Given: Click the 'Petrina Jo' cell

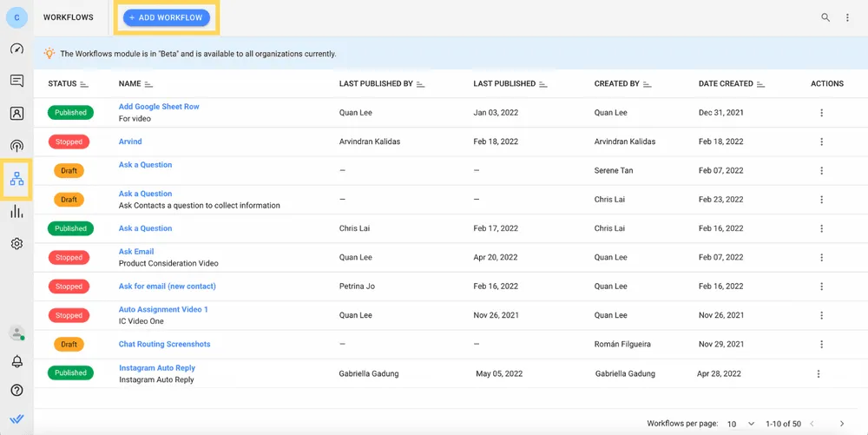Looking at the screenshot, I should [x=357, y=287].
